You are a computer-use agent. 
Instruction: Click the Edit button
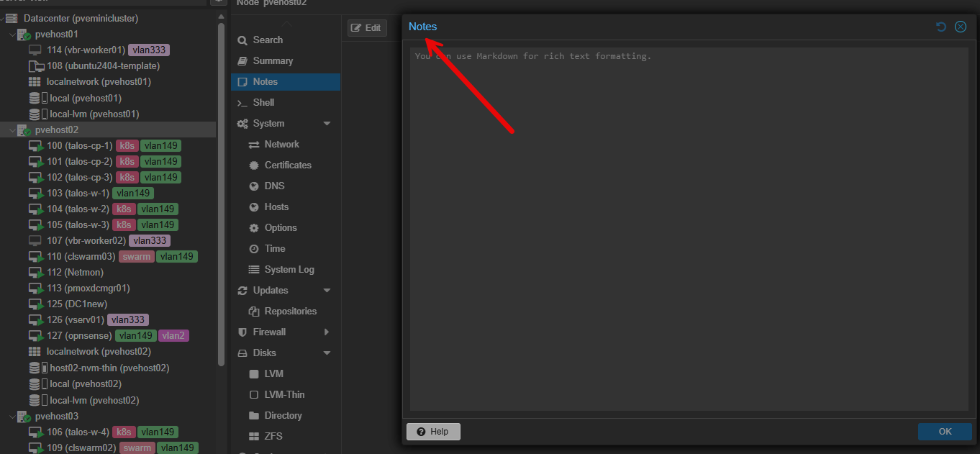(367, 28)
